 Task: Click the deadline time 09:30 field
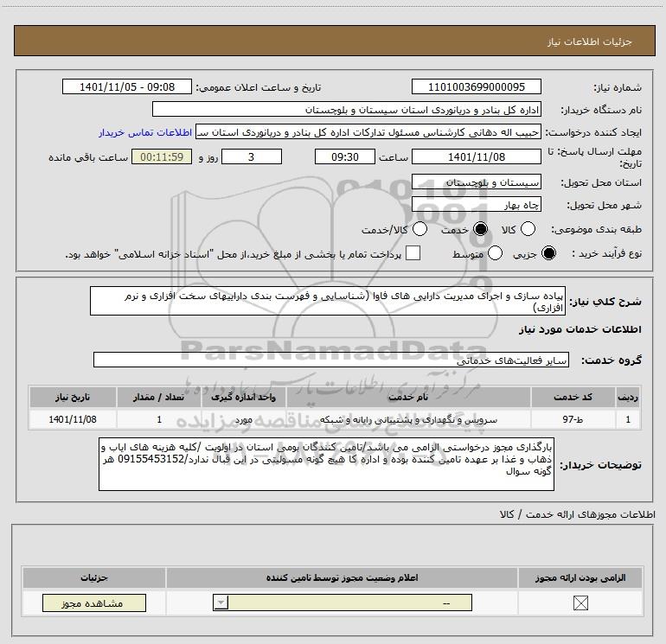click(345, 157)
